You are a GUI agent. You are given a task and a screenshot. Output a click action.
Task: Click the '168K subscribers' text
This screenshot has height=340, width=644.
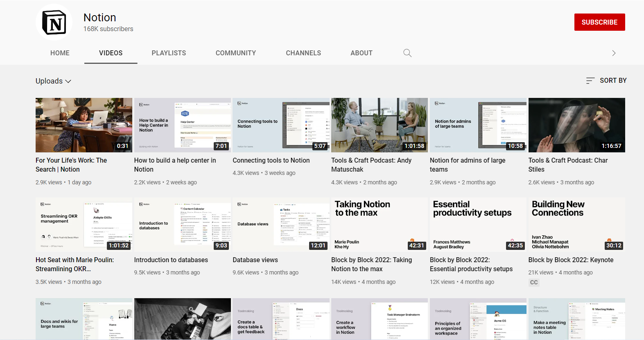click(108, 29)
